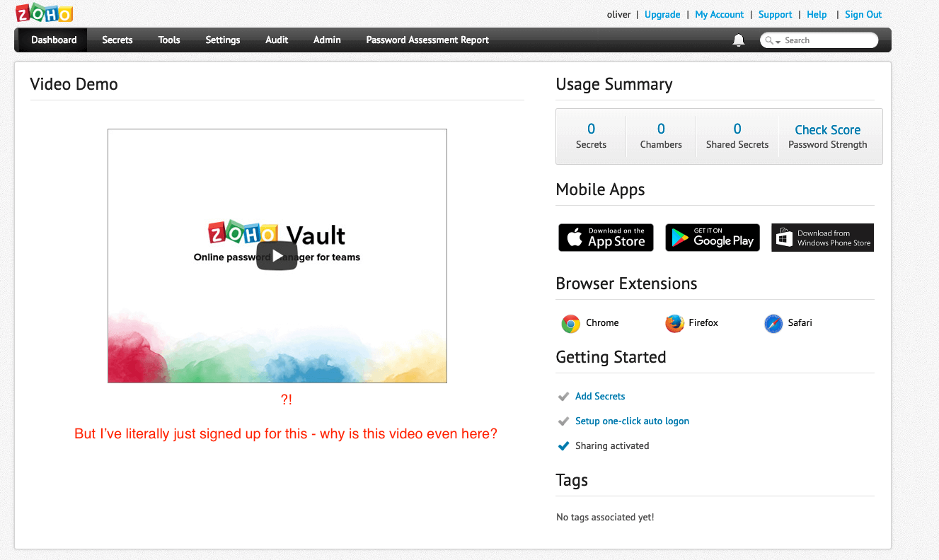
Task: Expand the search filter dropdown arrow
Action: 778,42
